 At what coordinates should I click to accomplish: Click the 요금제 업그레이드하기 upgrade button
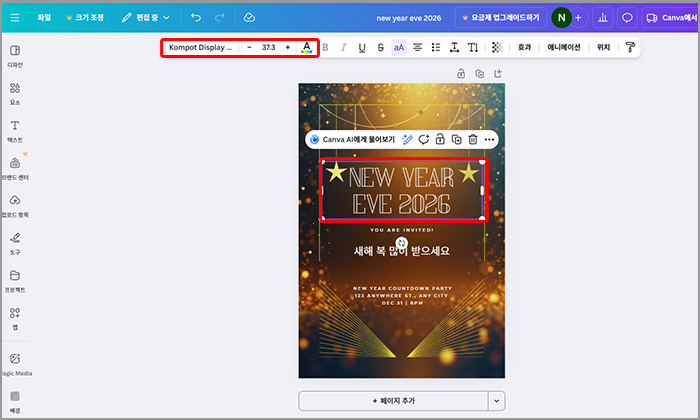coord(500,17)
